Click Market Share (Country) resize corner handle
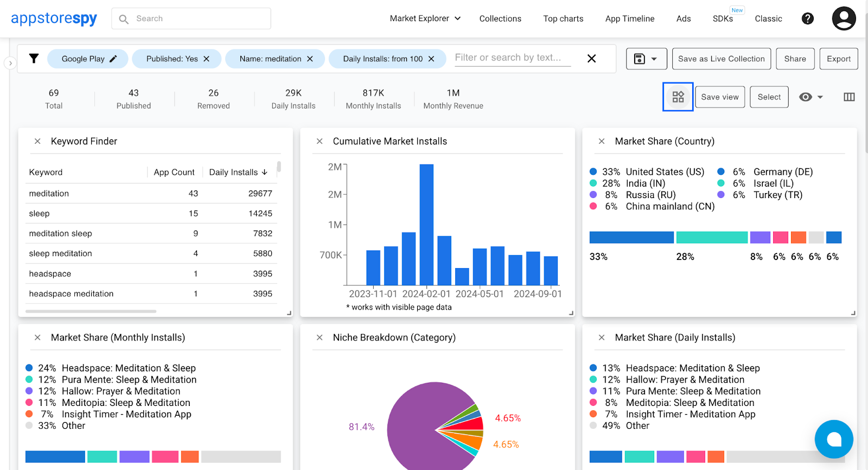Image resolution: width=868 pixels, height=470 pixels. click(853, 313)
